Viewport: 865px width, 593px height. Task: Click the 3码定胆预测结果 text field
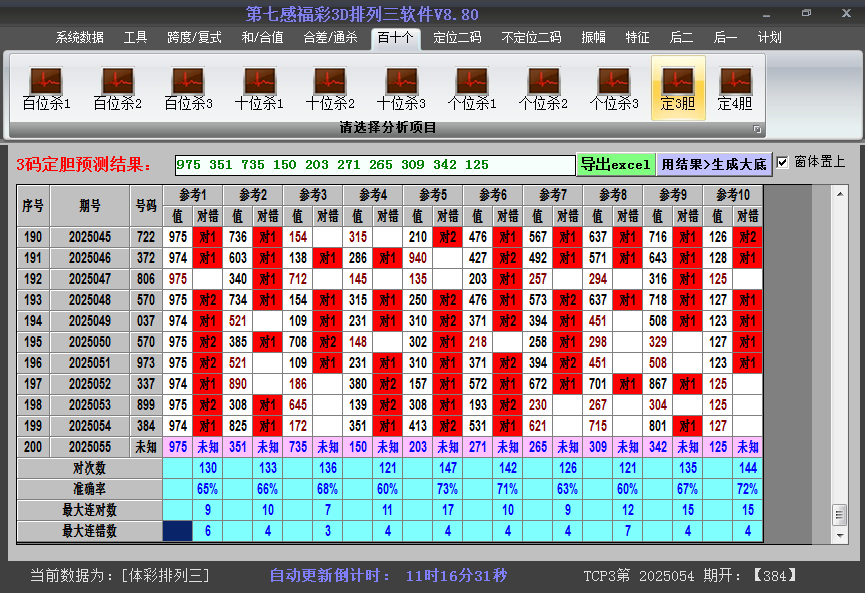tap(374, 165)
